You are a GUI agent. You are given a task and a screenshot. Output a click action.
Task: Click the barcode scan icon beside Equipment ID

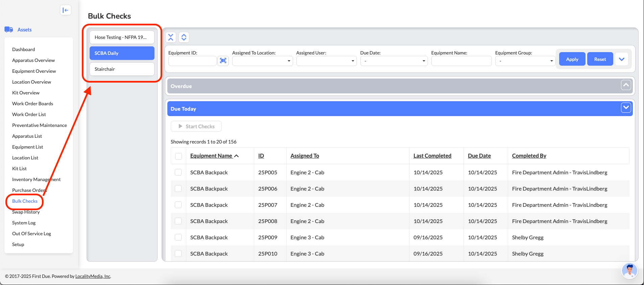click(x=223, y=61)
